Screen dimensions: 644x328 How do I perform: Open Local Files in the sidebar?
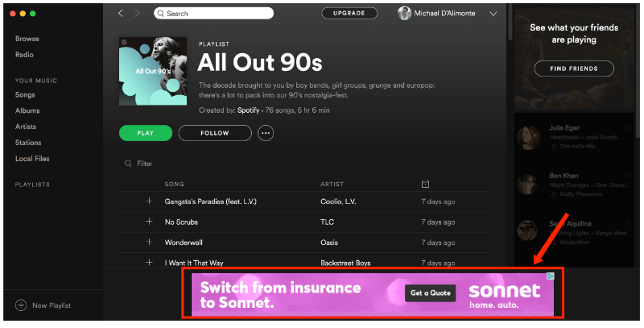(32, 159)
